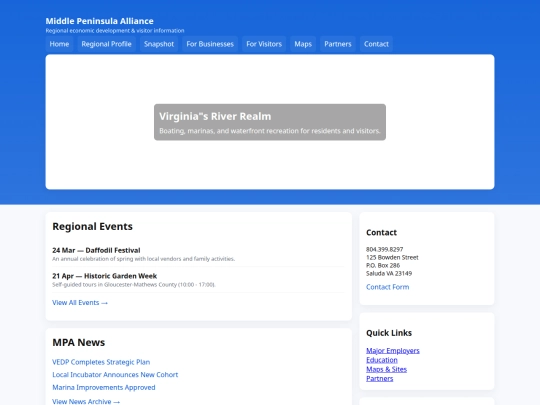Read Local Incubator Announces New Cohort
The width and height of the screenshot is (540, 405).
115,375
